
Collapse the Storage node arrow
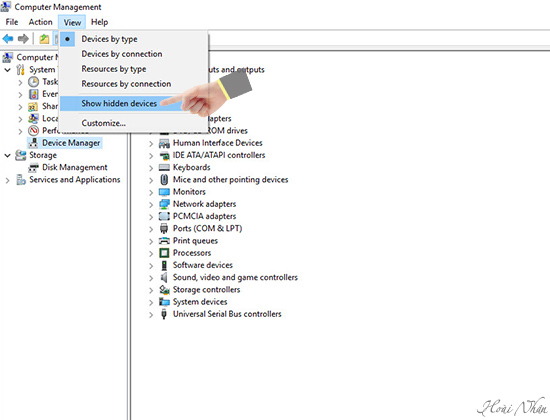7,155
